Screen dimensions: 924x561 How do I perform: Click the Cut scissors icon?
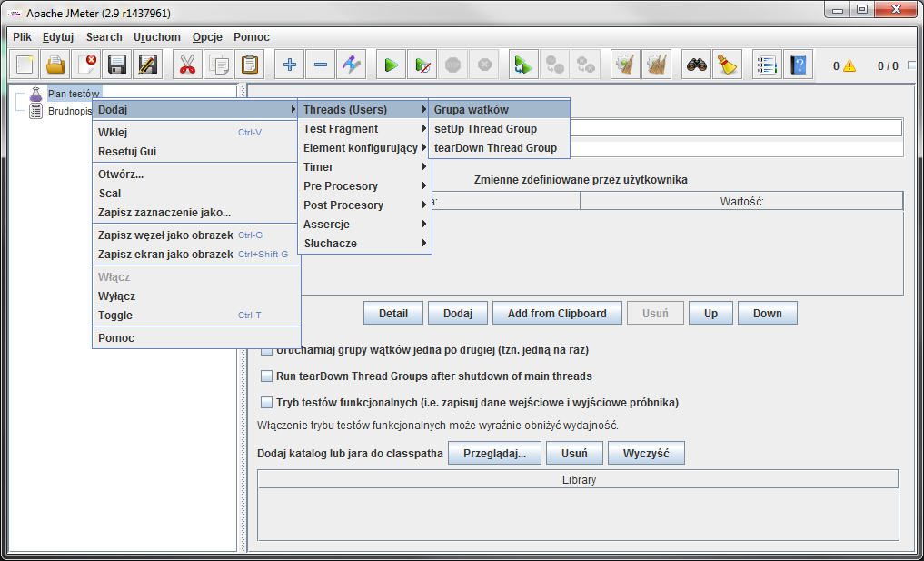pyautogui.click(x=187, y=65)
